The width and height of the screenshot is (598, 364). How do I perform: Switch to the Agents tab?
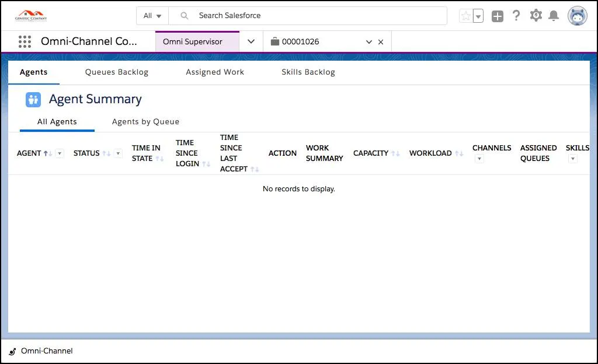33,72
